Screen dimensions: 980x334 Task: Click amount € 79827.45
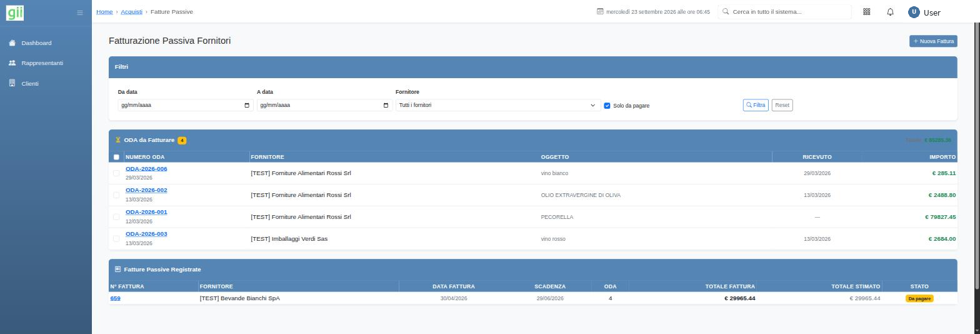pos(940,217)
